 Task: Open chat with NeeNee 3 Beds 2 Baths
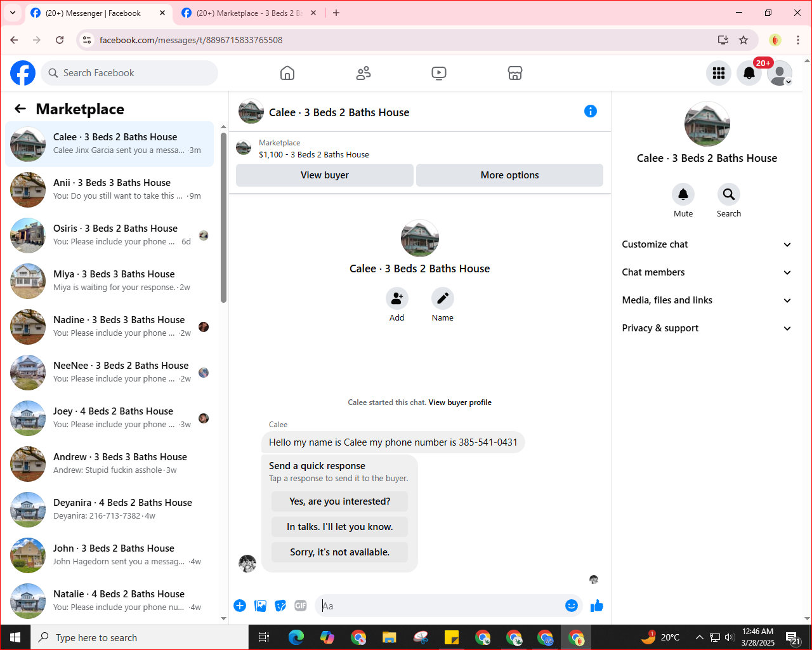tap(109, 373)
